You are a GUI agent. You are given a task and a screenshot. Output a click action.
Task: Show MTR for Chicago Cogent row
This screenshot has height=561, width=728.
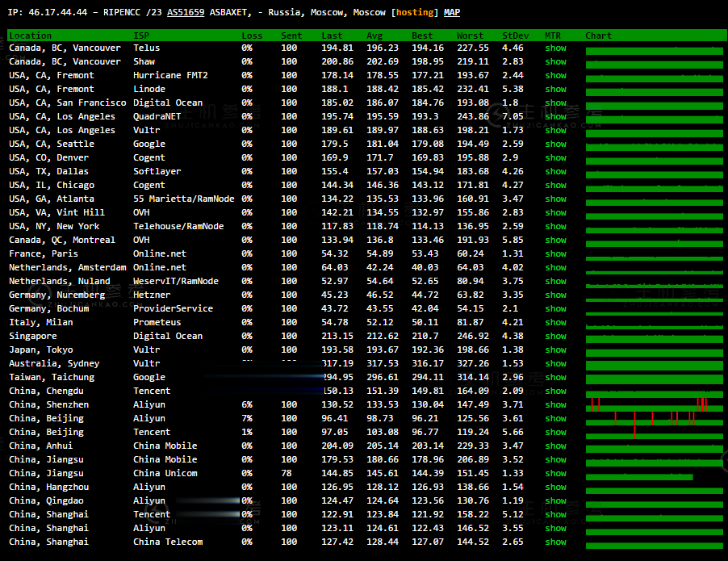(556, 186)
